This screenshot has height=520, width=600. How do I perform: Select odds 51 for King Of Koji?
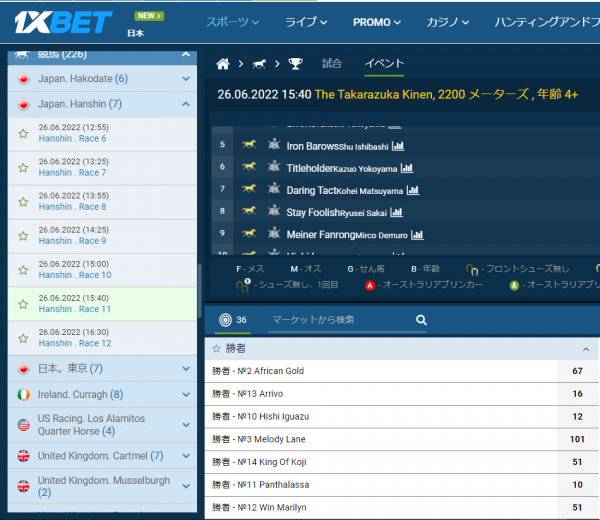[x=577, y=462]
